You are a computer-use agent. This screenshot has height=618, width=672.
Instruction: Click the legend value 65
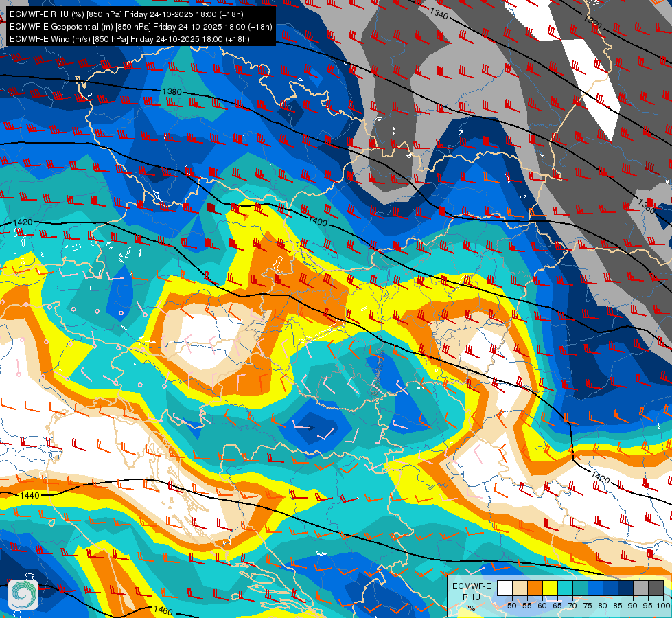pyautogui.click(x=557, y=606)
